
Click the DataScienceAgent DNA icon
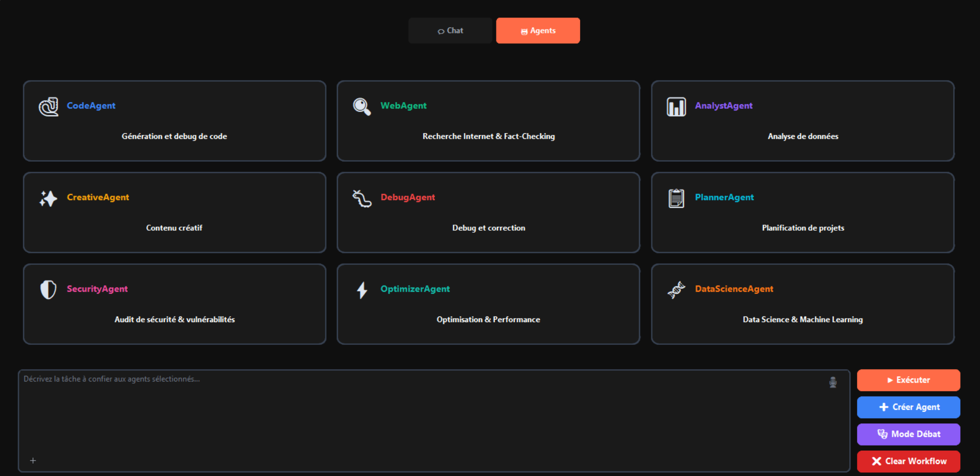pyautogui.click(x=676, y=290)
